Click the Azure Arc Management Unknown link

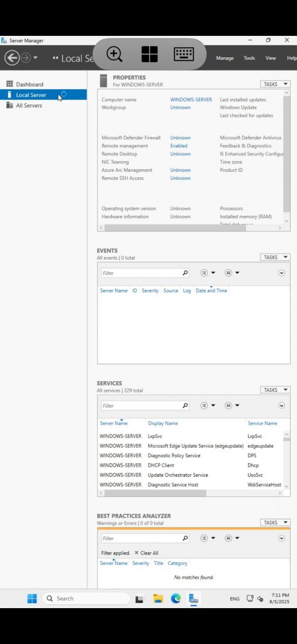coord(180,170)
